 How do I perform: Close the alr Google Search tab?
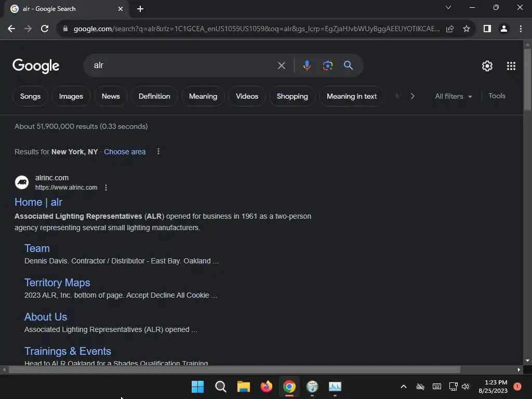pyautogui.click(x=121, y=9)
